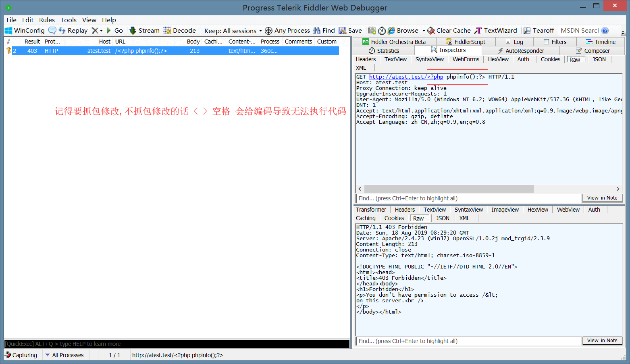
Task: Click request pane Find input field
Action: point(469,198)
